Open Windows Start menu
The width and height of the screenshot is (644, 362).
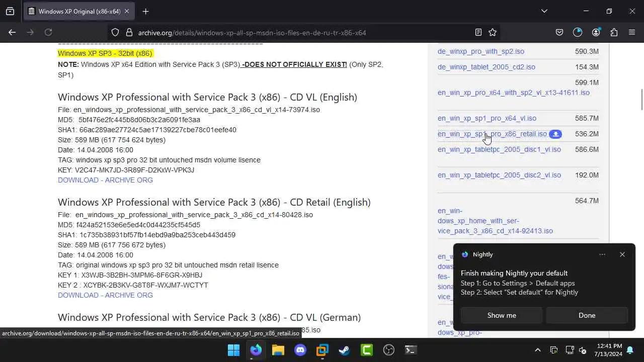click(234, 350)
